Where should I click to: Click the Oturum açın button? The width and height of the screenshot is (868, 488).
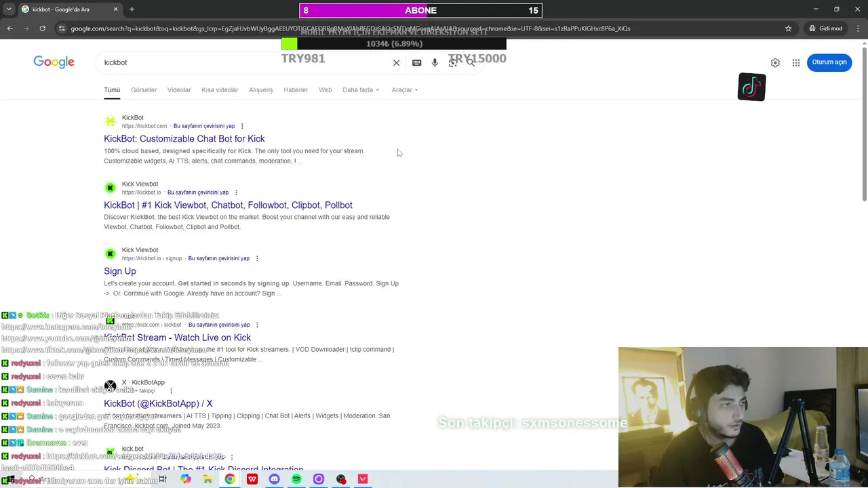point(829,62)
